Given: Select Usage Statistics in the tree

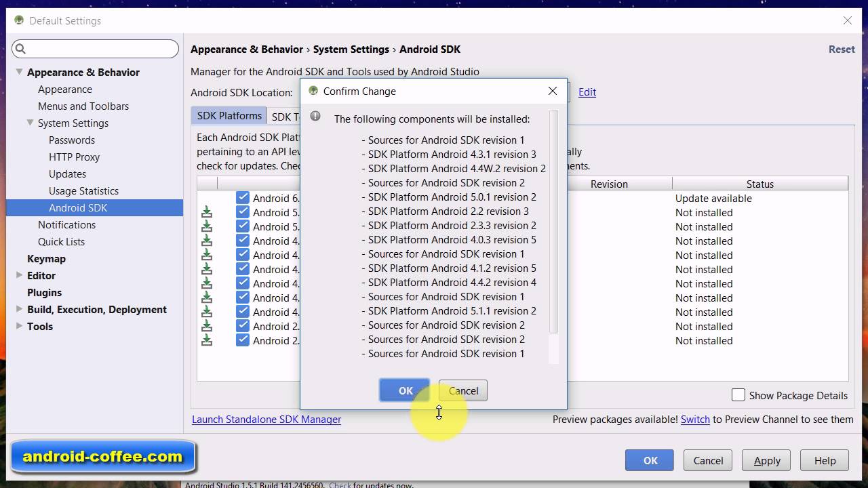Looking at the screenshot, I should pyautogui.click(x=83, y=190).
